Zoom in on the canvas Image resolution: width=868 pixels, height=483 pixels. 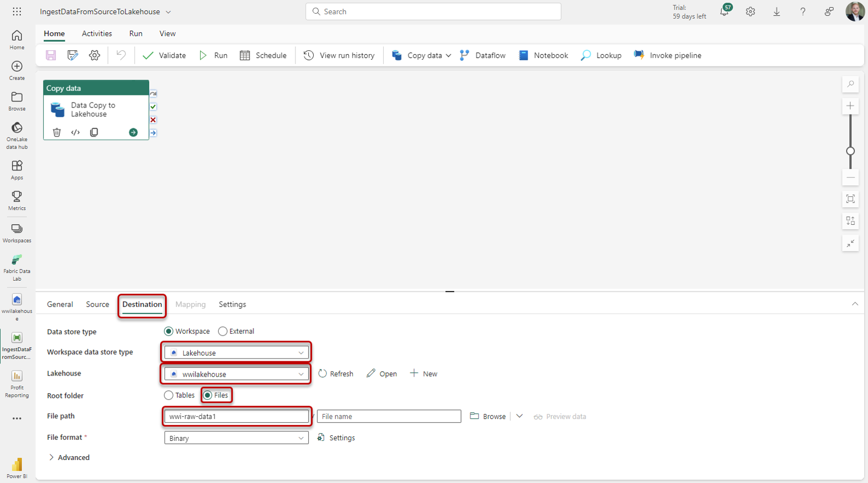850,106
